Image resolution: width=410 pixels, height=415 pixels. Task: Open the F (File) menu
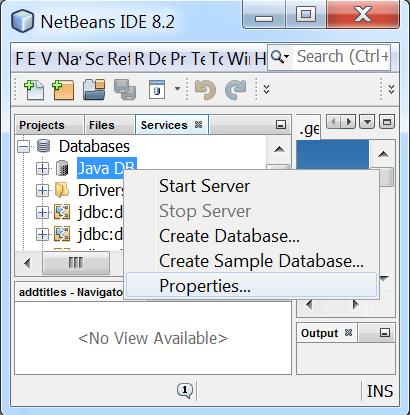click(x=20, y=59)
